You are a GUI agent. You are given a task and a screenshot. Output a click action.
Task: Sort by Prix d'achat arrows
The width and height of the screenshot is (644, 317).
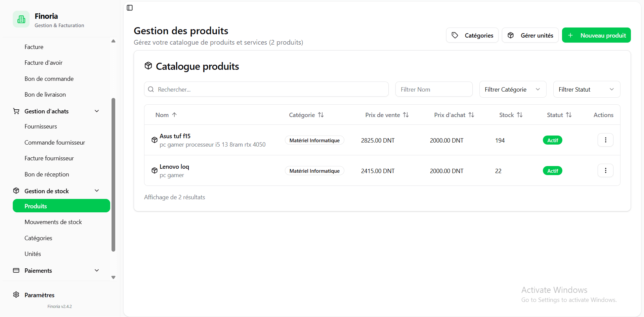coord(471,115)
